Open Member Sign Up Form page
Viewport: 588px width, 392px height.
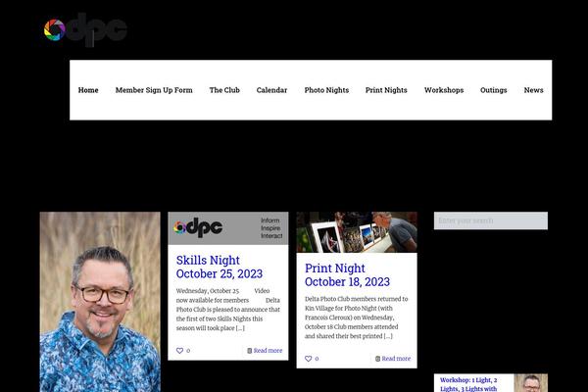(x=154, y=90)
